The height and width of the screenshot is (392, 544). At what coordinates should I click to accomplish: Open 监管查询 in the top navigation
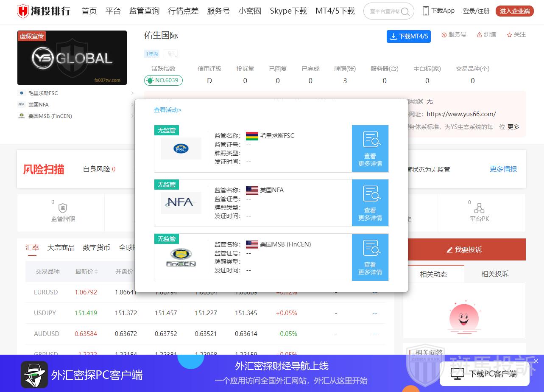(x=144, y=11)
